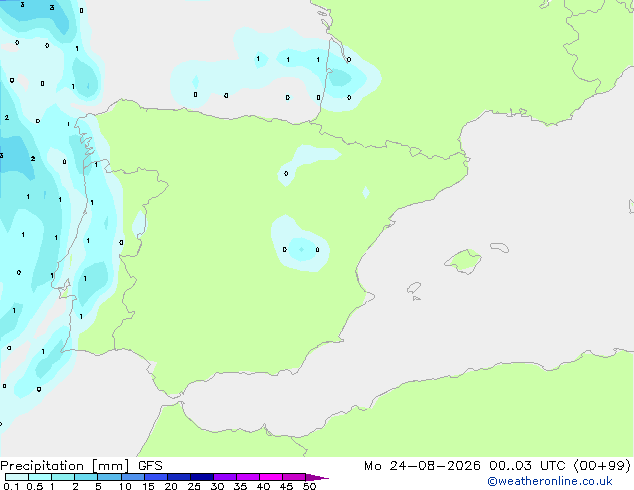Click the legend label '0.5'

pyautogui.click(x=34, y=486)
